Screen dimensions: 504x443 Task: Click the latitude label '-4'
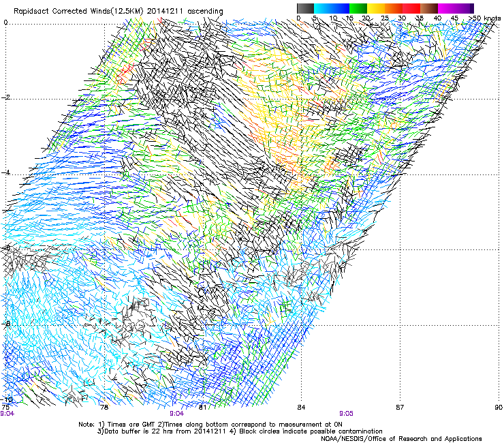pyautogui.click(x=5, y=172)
